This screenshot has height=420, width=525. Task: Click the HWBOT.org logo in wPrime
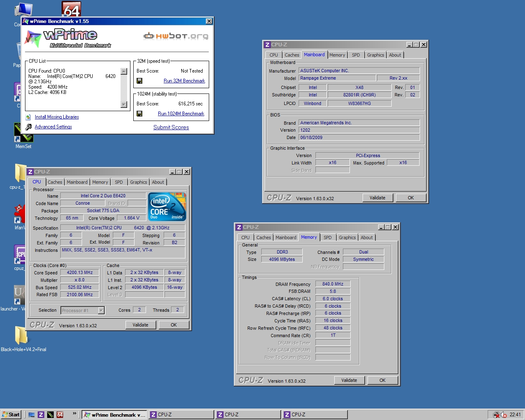[x=176, y=36]
